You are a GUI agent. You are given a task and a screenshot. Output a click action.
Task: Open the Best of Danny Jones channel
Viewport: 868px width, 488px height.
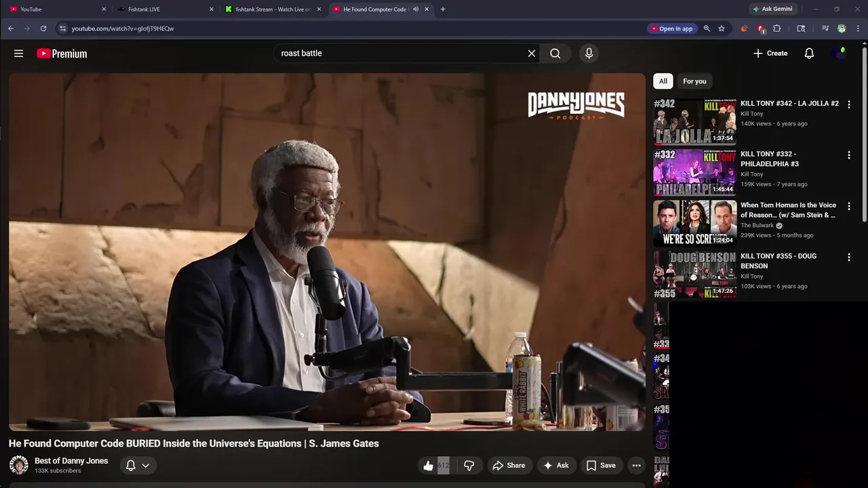coord(71,461)
